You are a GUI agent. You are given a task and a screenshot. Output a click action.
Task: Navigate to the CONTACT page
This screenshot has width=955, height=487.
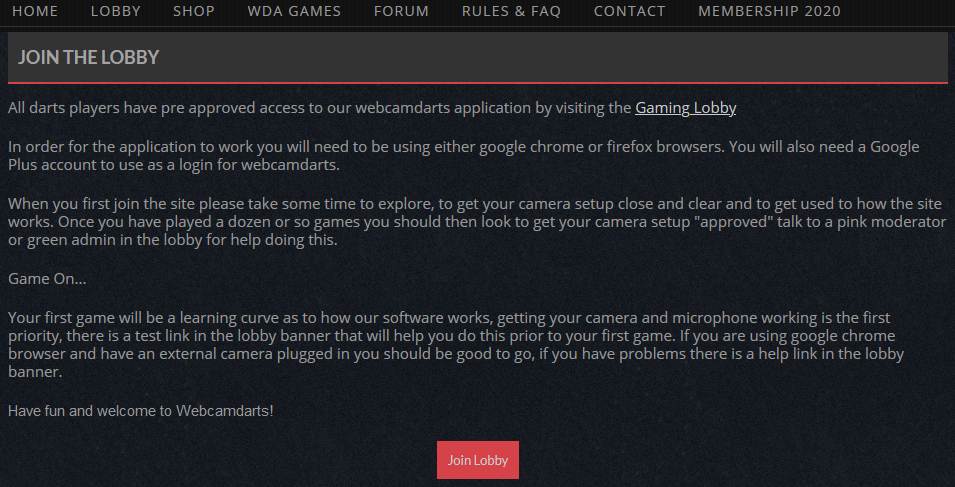[x=629, y=12]
